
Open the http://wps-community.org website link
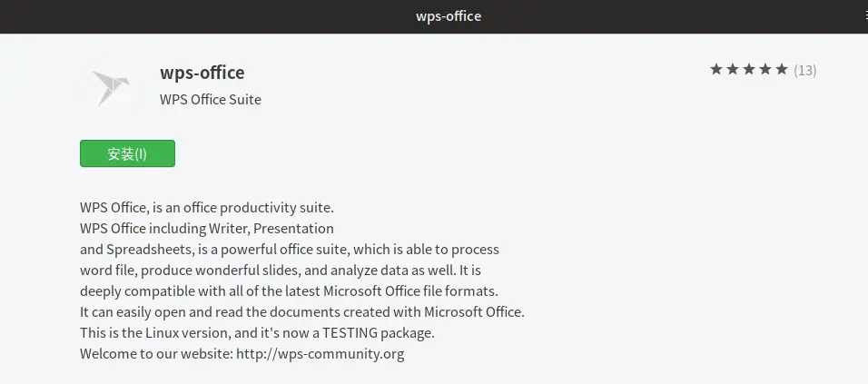[320, 353]
